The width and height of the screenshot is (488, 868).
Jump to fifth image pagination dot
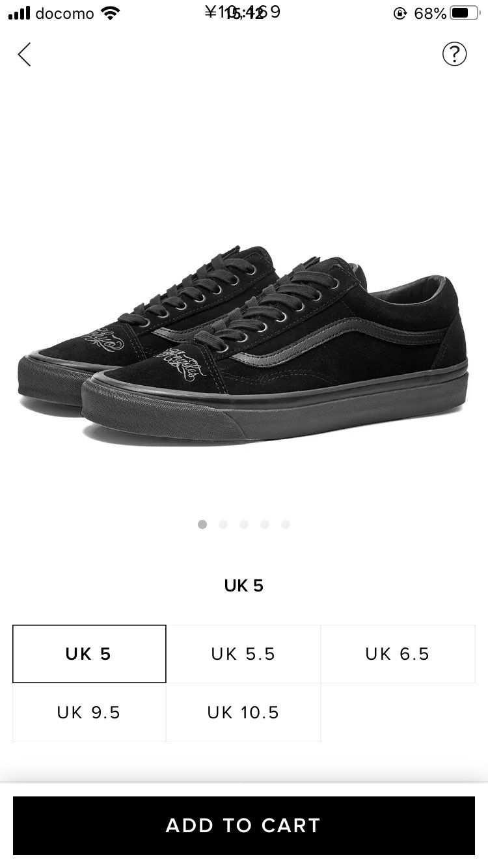[286, 524]
